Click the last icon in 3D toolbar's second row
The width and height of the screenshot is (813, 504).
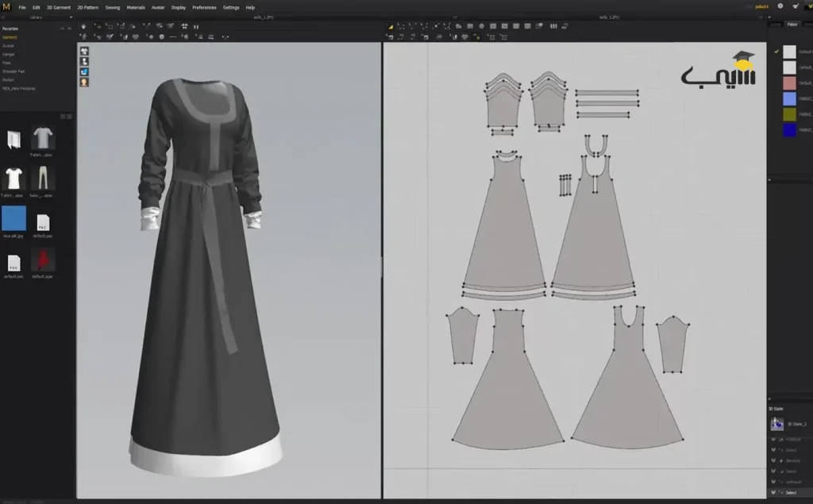click(x=225, y=37)
